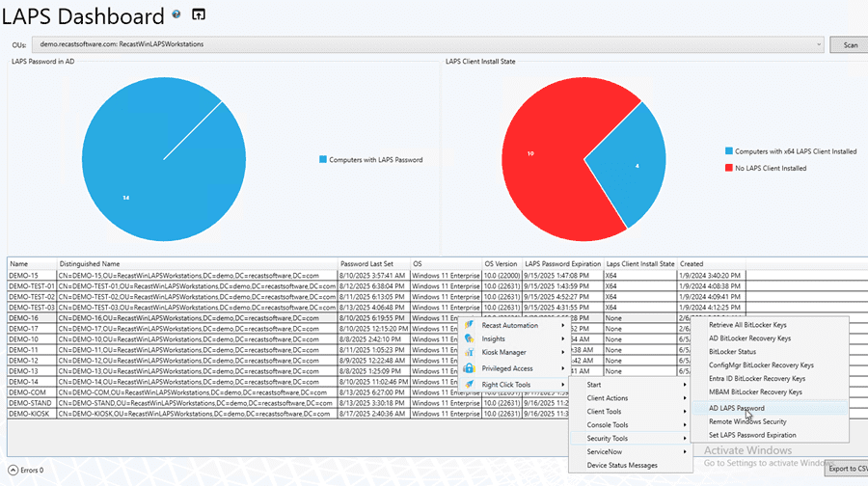Click the red Errors status icon

point(13,470)
